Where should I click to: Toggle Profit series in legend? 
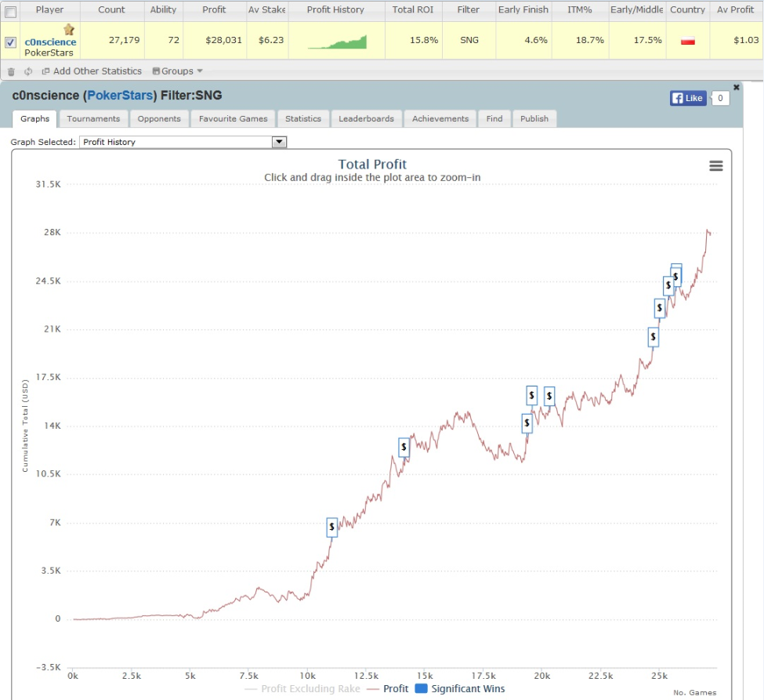(x=388, y=689)
